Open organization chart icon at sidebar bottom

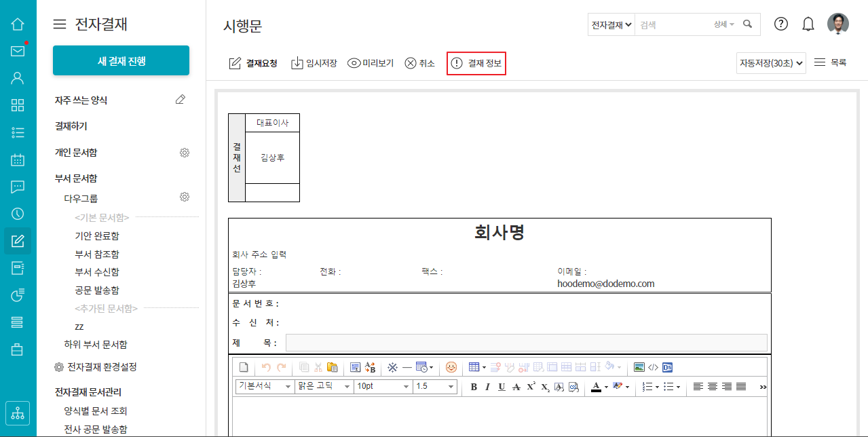(x=18, y=412)
